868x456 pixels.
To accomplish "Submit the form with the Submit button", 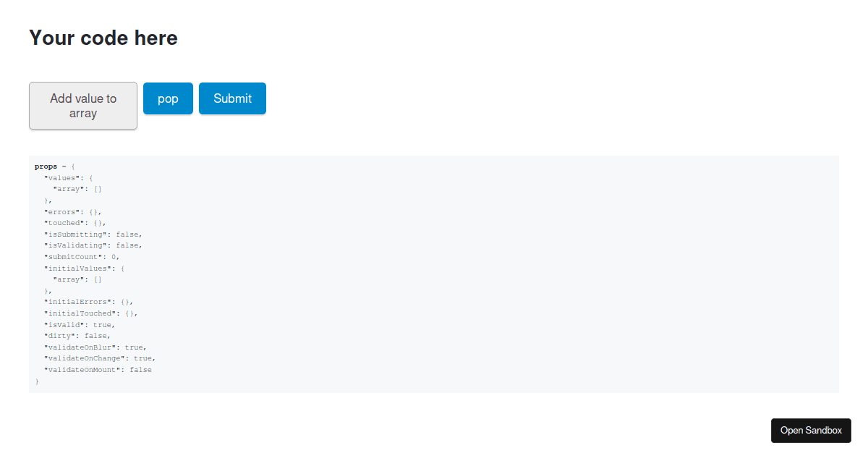I will (232, 98).
